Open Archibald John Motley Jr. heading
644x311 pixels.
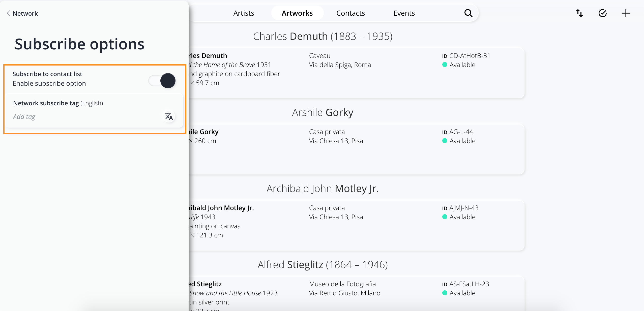tap(323, 189)
